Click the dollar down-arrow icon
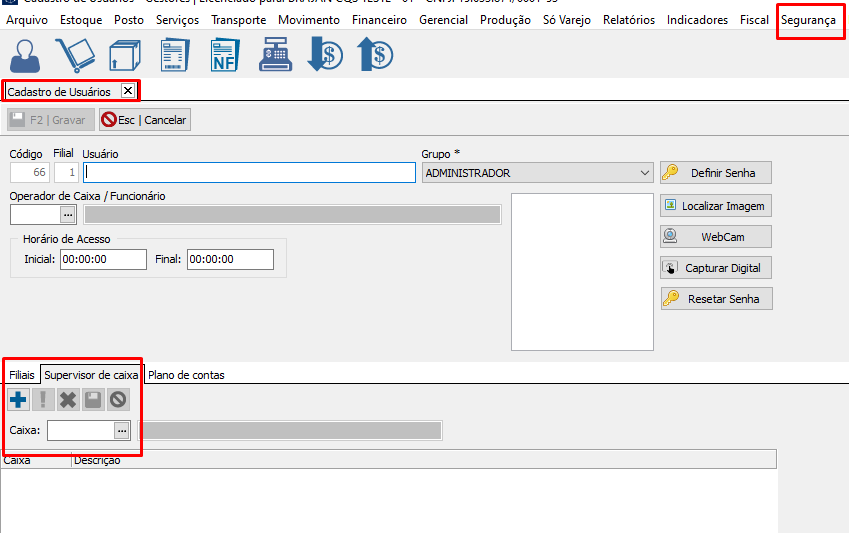 [x=325, y=55]
